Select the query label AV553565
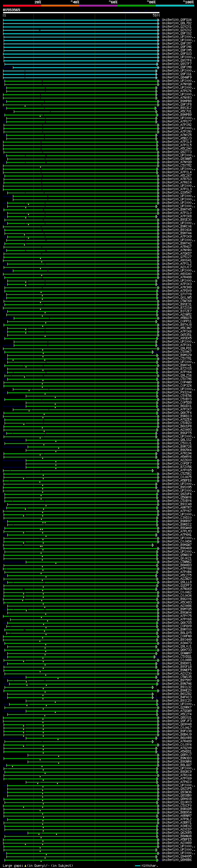197x868 pixels. click(11, 10)
